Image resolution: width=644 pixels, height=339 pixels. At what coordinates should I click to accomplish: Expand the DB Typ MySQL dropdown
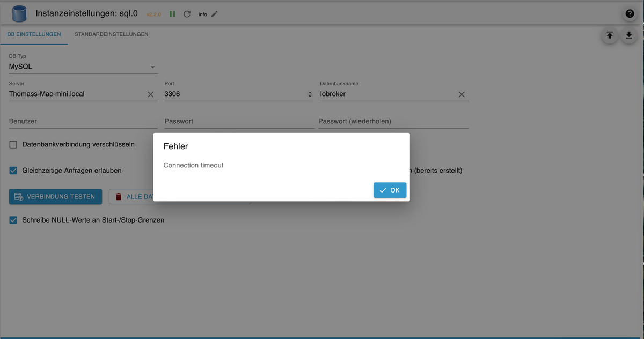[152, 67]
